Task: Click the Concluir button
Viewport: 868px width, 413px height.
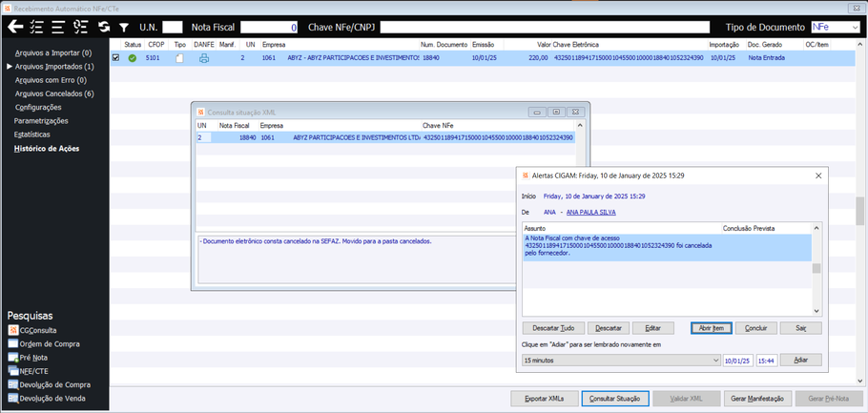Action: (756, 328)
